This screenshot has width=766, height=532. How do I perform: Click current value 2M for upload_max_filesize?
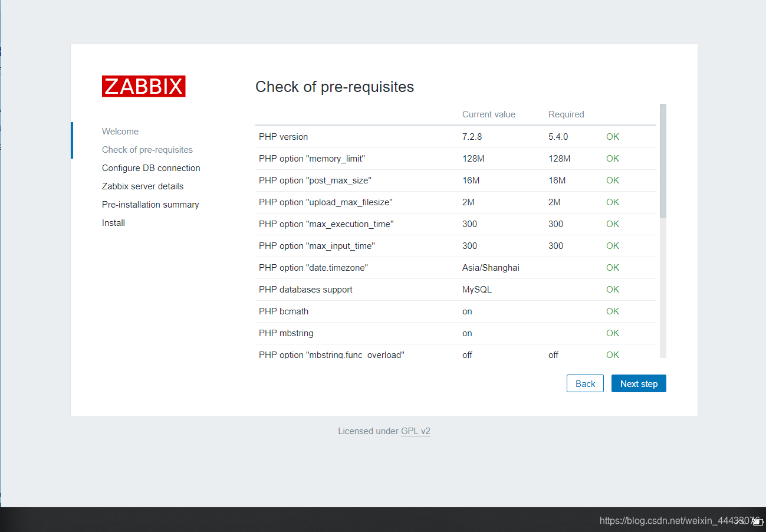click(468, 202)
